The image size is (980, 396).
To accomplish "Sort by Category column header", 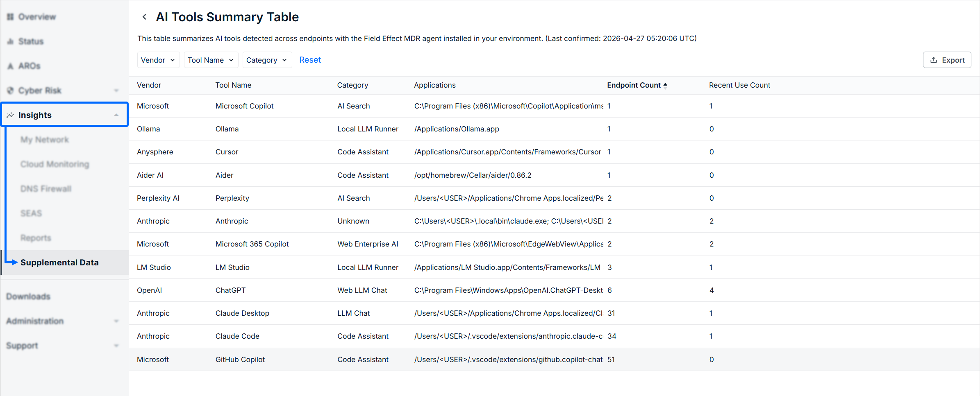I will (352, 85).
